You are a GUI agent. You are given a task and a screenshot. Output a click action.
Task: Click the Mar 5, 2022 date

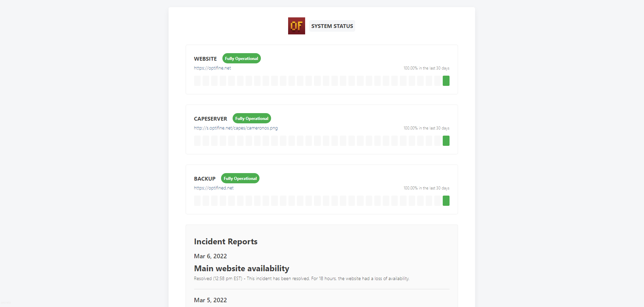click(x=210, y=300)
